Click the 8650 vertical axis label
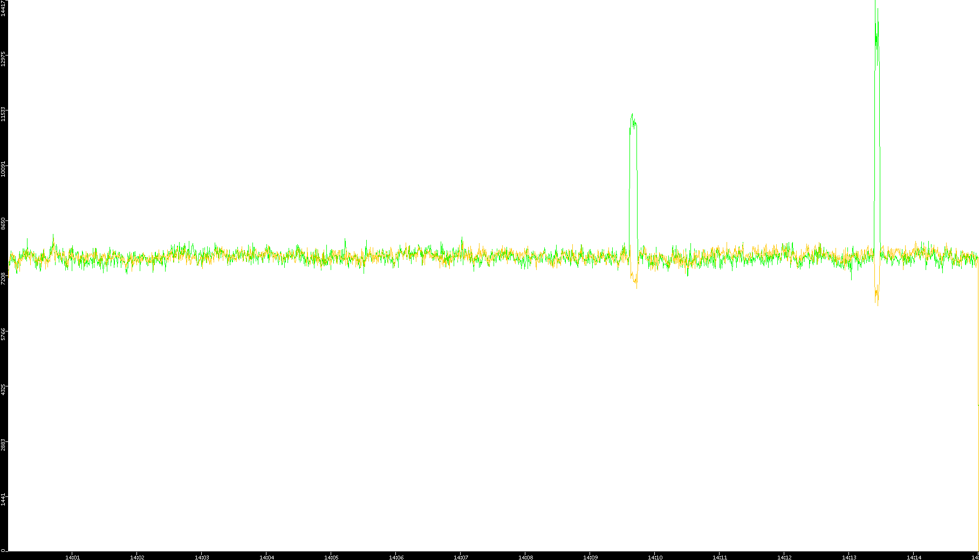This screenshot has width=979, height=560. (x=3, y=224)
